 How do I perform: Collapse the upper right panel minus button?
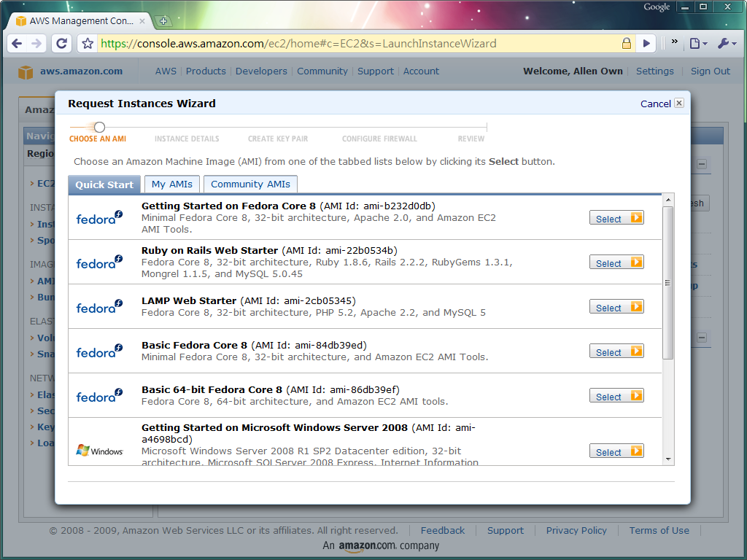click(x=702, y=164)
